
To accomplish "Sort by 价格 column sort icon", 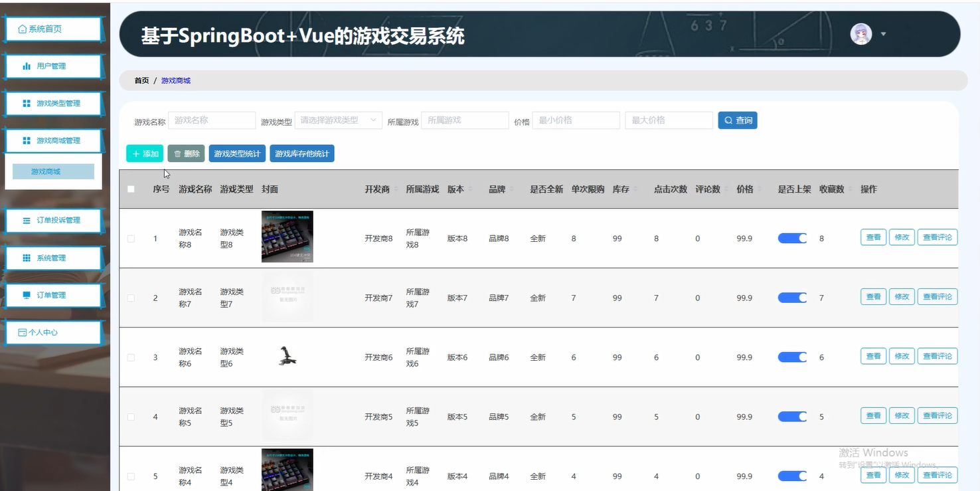I will click(x=760, y=189).
